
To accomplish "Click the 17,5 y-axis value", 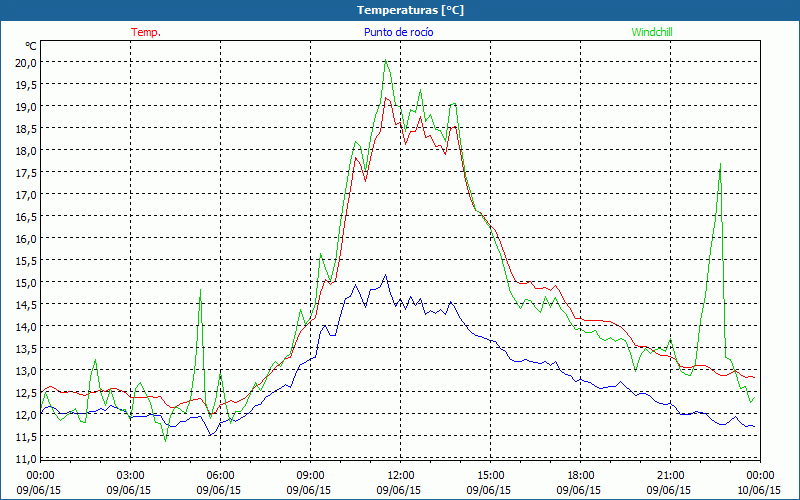I will click(26, 173).
